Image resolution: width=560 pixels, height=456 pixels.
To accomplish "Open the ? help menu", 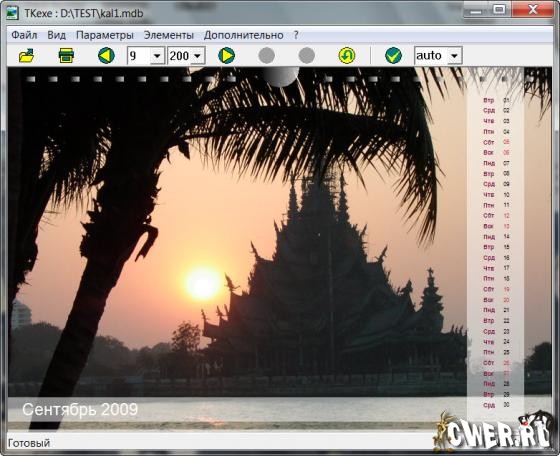I will point(296,35).
